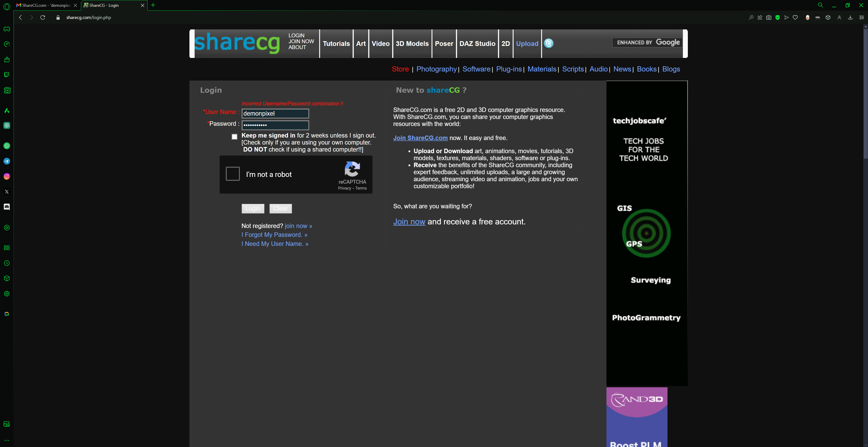Open Settings gear in sidebar

click(7, 294)
